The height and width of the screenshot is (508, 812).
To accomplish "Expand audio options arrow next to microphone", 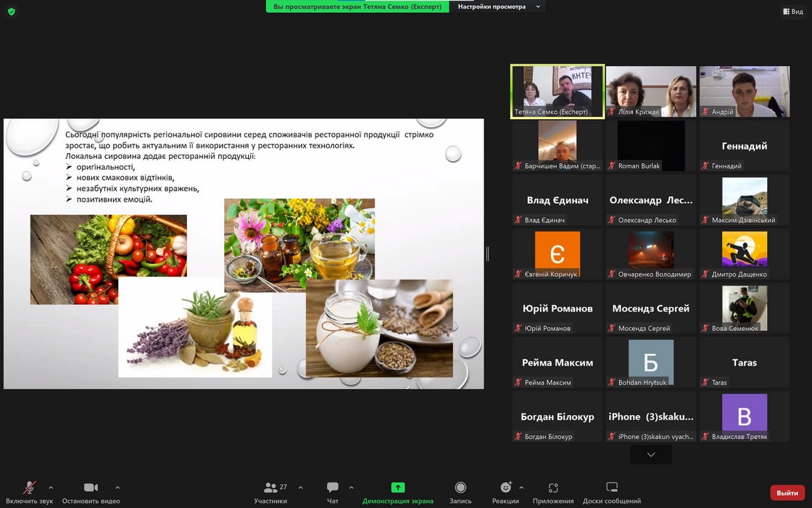I will point(51,488).
